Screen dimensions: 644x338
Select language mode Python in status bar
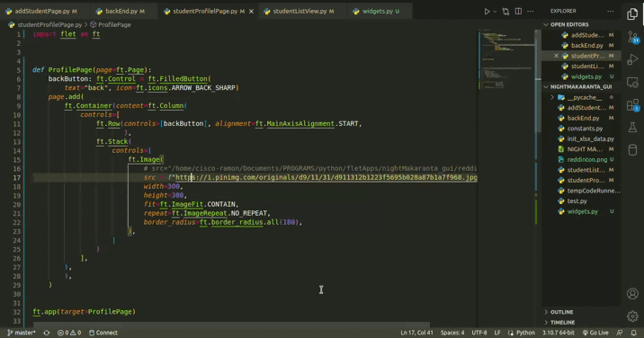(x=521, y=333)
